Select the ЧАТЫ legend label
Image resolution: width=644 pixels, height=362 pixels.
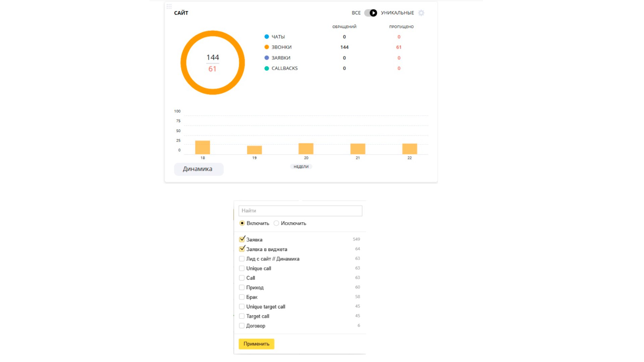pos(278,37)
